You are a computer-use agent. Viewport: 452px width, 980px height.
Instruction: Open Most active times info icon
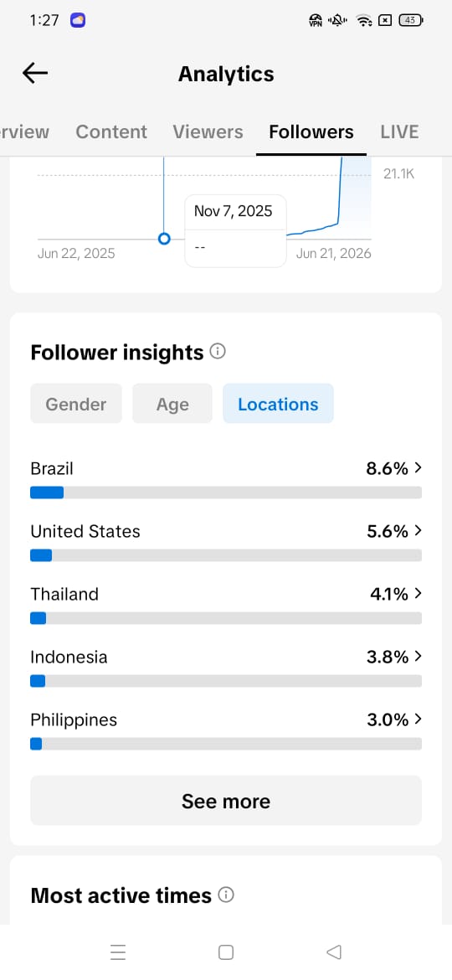pyautogui.click(x=226, y=895)
